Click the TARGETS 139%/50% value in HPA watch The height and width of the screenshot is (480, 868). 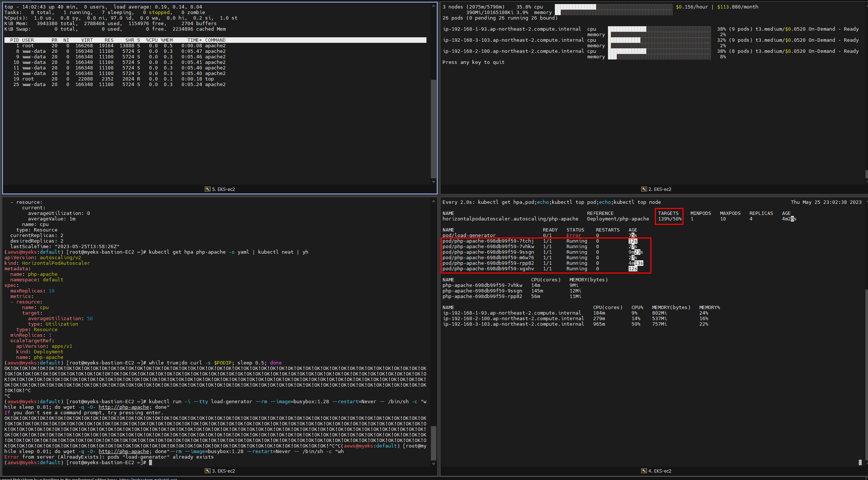click(670, 219)
